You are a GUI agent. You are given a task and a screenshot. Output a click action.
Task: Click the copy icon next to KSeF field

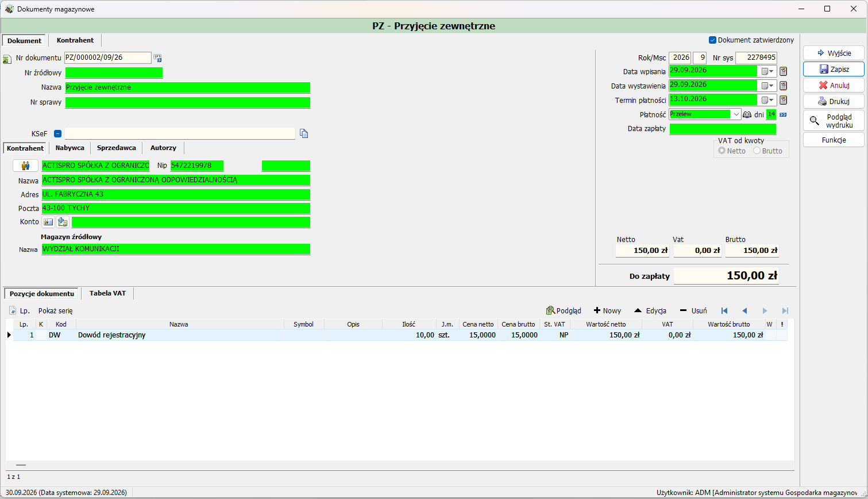pos(304,133)
